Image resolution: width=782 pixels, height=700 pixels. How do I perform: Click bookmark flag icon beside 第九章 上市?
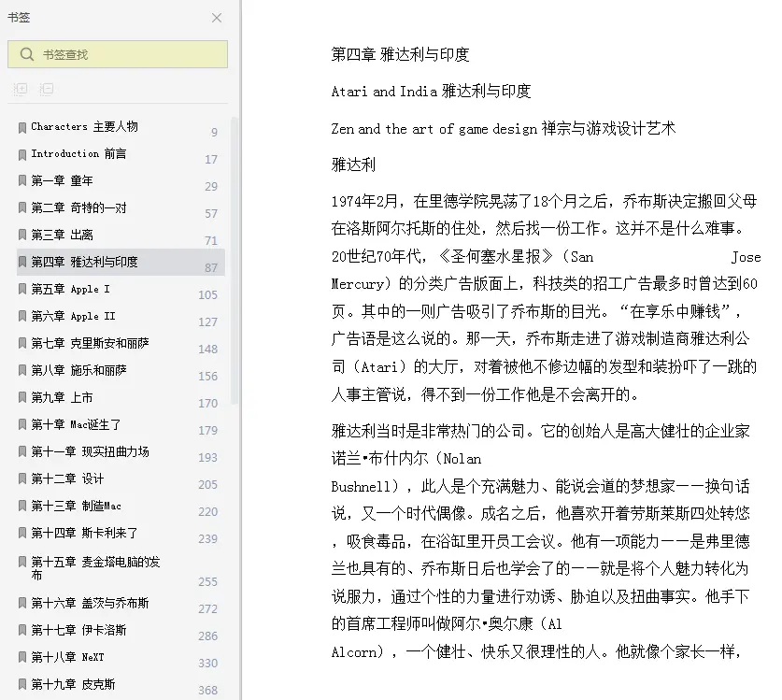[21, 397]
